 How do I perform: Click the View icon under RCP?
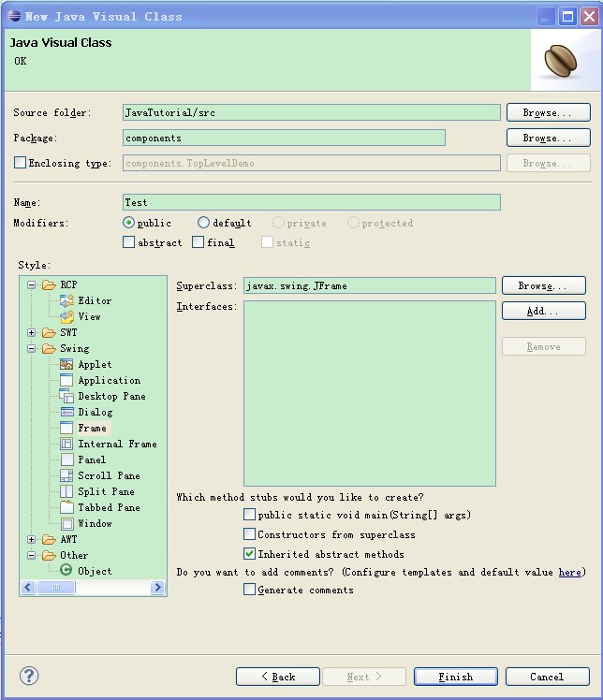[66, 317]
